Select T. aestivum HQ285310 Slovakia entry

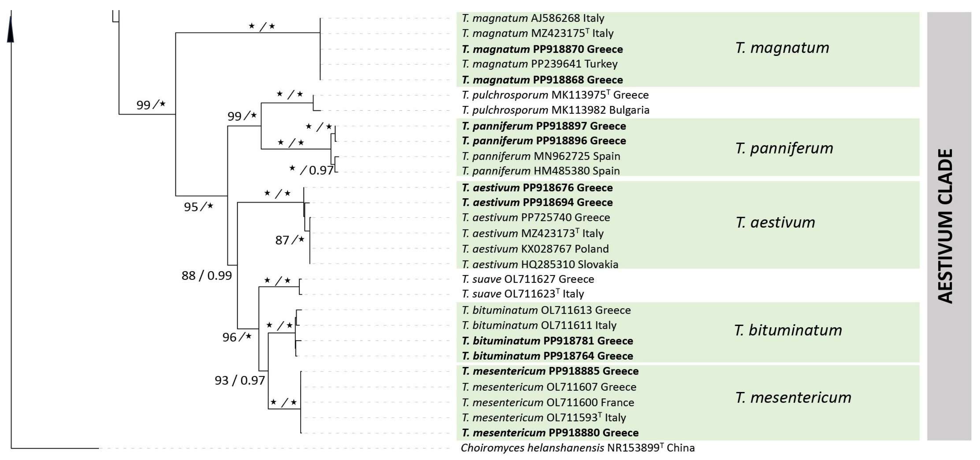[540, 265]
